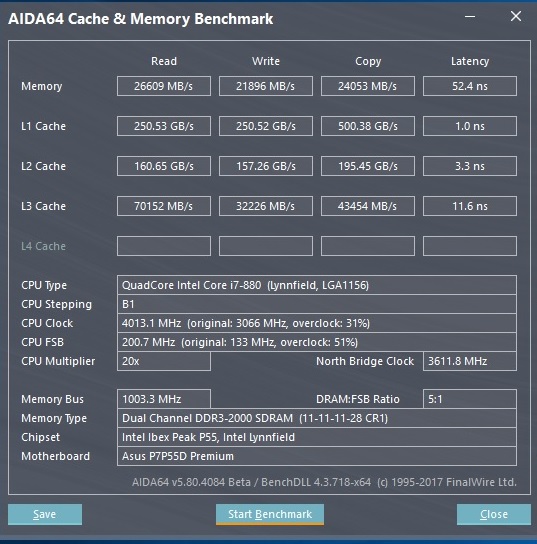Select the Memory Type description field
Screen dimensions: 537x544
(x=317, y=418)
